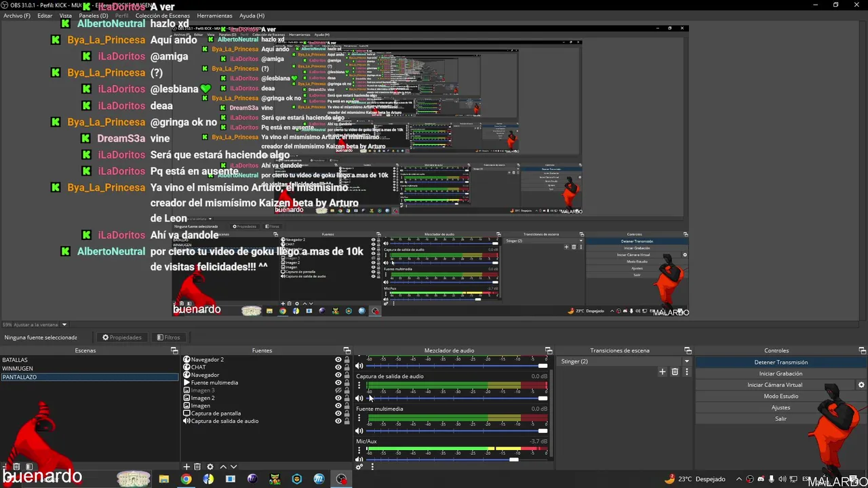This screenshot has width=868, height=488.
Task: Select the WINMUGEN scene
Action: tap(89, 369)
